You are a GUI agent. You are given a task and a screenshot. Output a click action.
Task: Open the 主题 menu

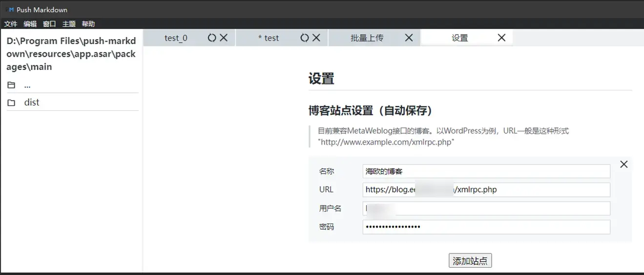[x=69, y=24]
